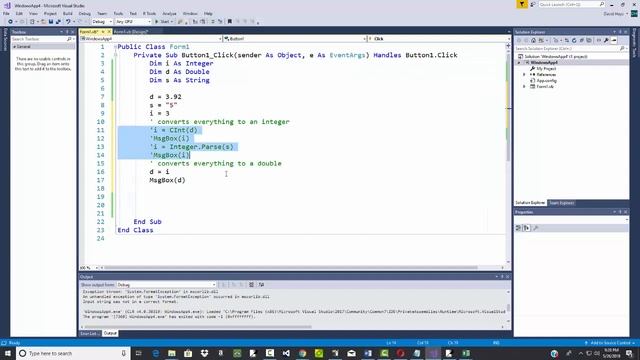Open Microsoft Edge from the taskbar
640x360 pixels.
156,353
